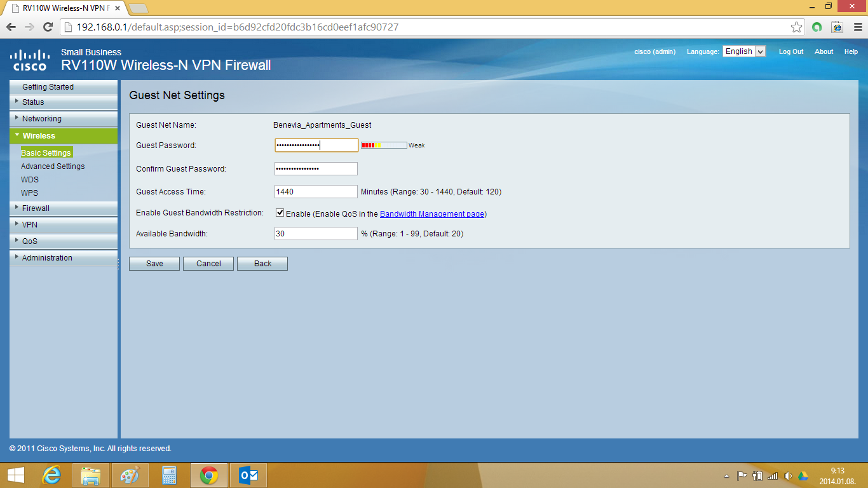Screen dimensions: 868x488
Task: Click the Back button
Action: (262, 264)
